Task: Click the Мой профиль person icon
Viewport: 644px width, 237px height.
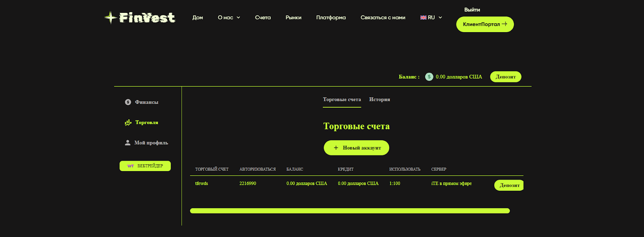Action: [128, 143]
